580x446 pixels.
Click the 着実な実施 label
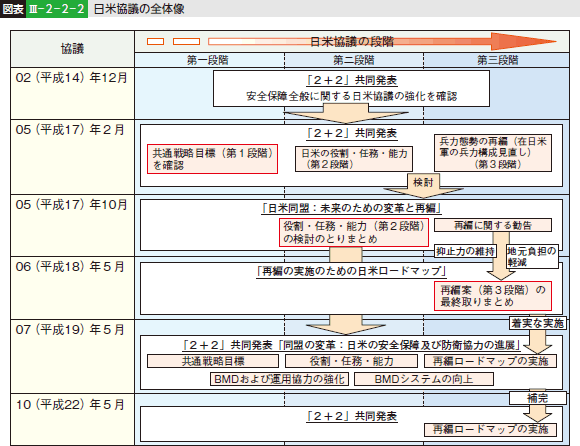[x=537, y=323]
